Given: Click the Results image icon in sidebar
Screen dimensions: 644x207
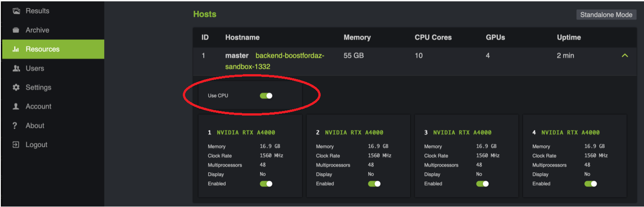Looking at the screenshot, I should 16,11.
